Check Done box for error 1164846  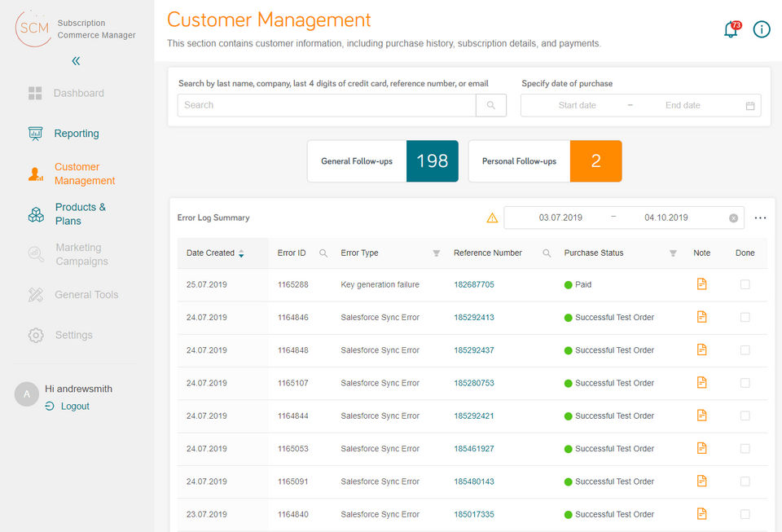745,317
